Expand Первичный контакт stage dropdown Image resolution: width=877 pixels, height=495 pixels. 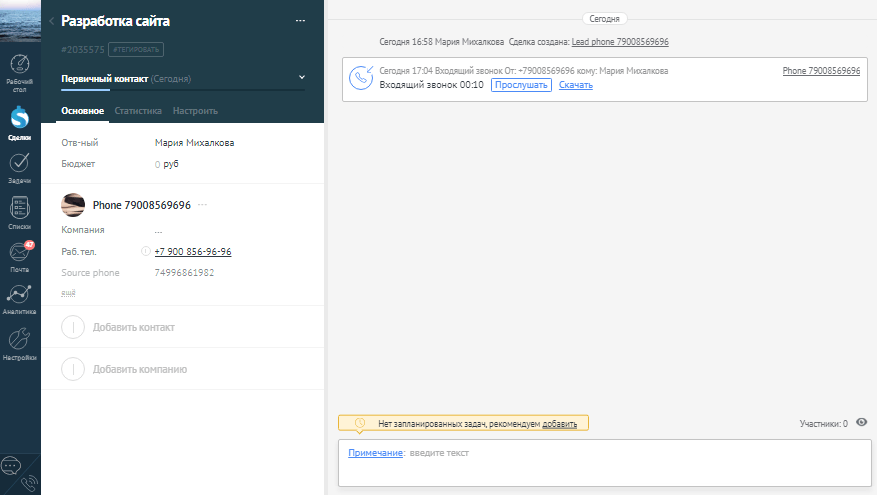coord(302,77)
